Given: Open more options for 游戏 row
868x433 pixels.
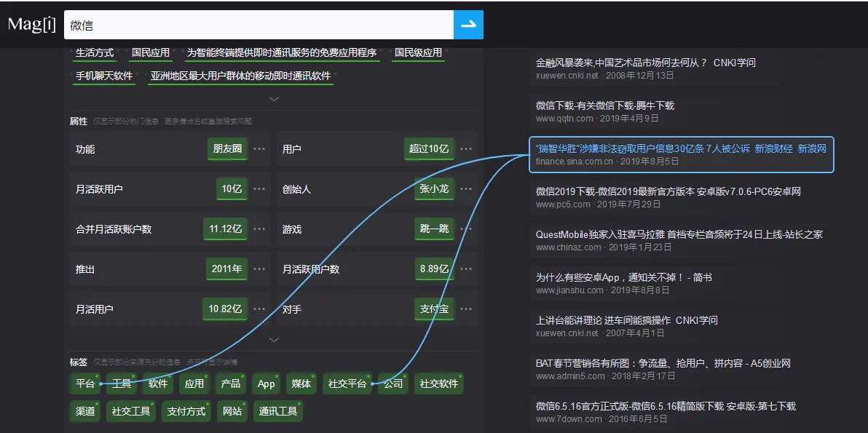Looking at the screenshot, I should pos(466,229).
